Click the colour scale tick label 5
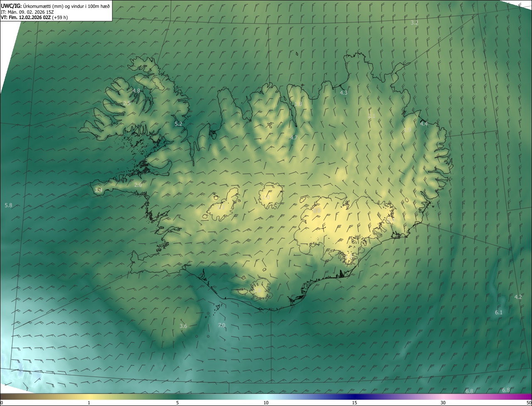 click(177, 403)
